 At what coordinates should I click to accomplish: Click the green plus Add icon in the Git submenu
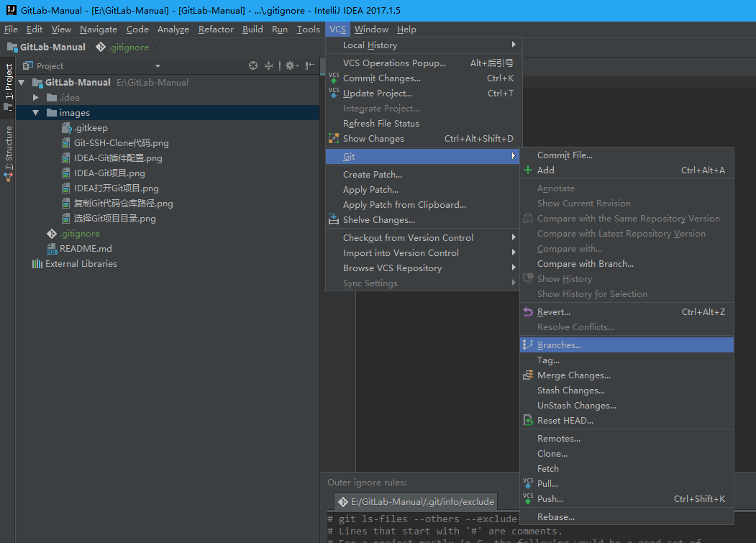528,170
